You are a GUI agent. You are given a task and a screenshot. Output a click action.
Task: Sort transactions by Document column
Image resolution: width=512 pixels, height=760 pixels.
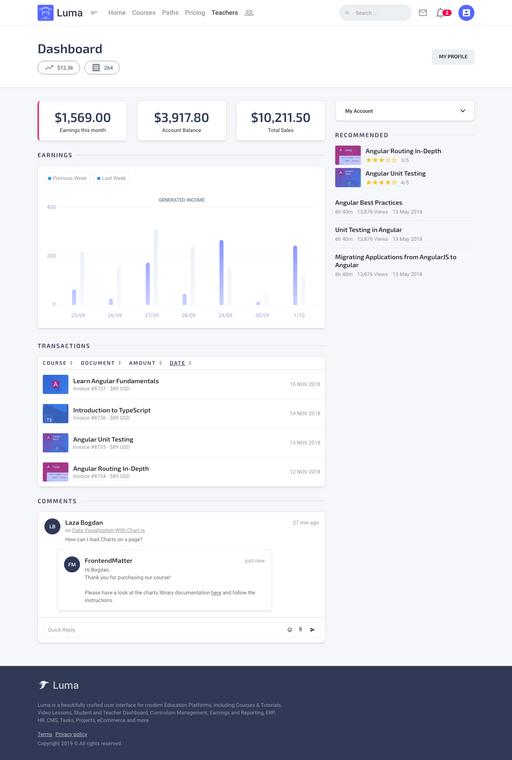pyautogui.click(x=100, y=363)
